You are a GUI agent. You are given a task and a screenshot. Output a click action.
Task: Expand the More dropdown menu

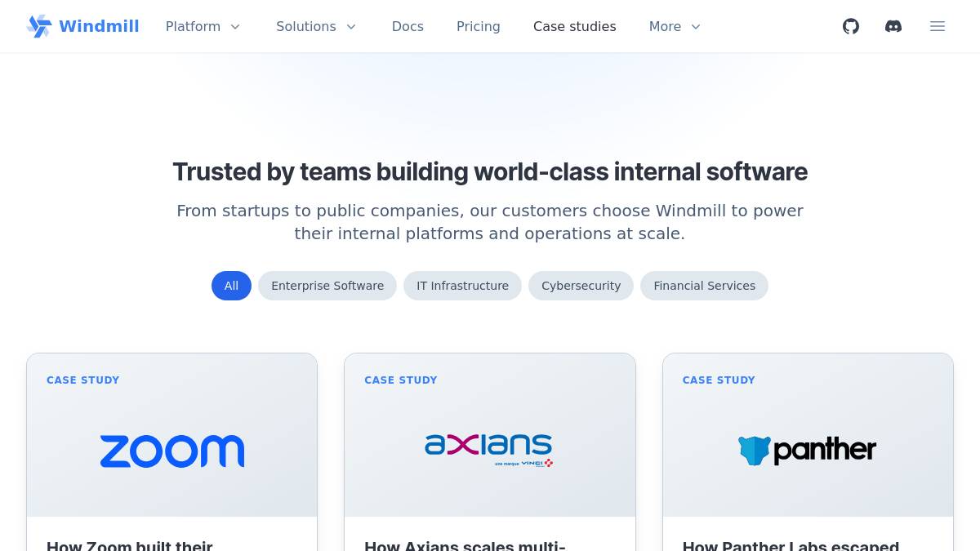(675, 26)
